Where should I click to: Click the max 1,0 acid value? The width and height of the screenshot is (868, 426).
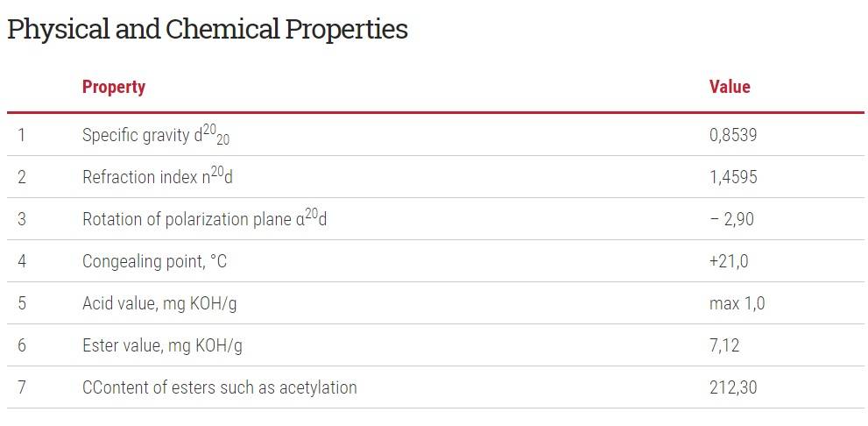point(737,303)
